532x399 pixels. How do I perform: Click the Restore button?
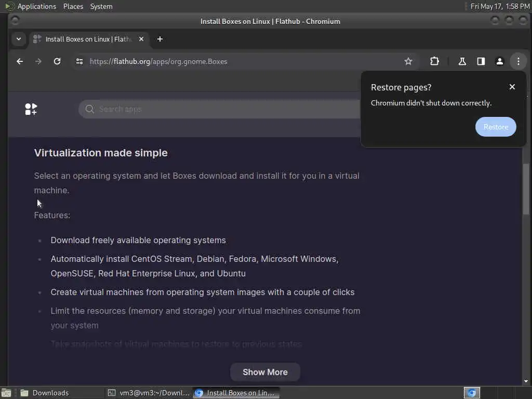click(x=496, y=127)
